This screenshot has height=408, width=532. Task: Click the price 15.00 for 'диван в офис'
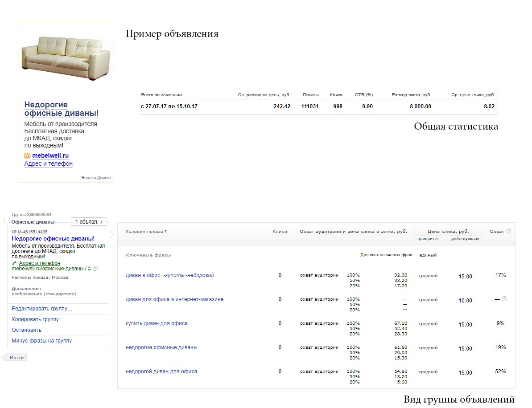(465, 277)
